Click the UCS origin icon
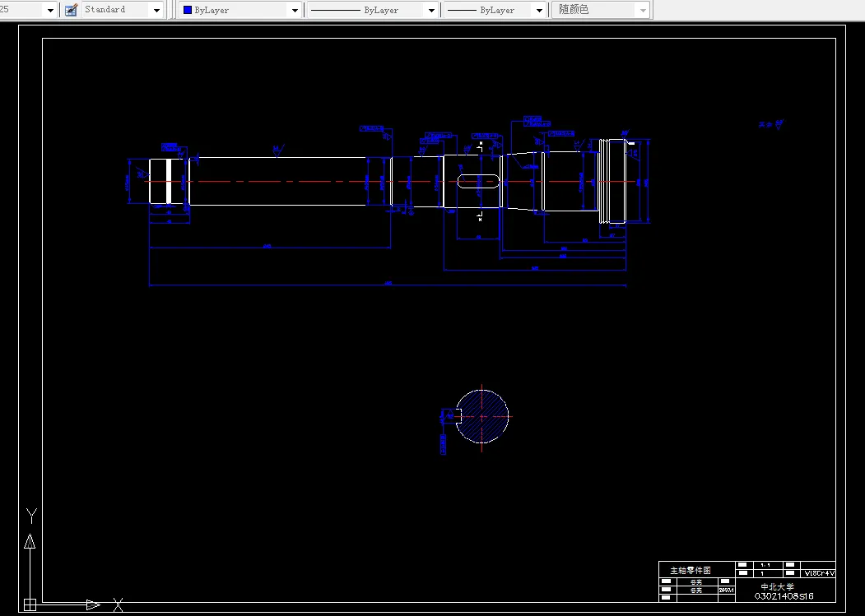Viewport: 865px width, 616px height. 30,604
